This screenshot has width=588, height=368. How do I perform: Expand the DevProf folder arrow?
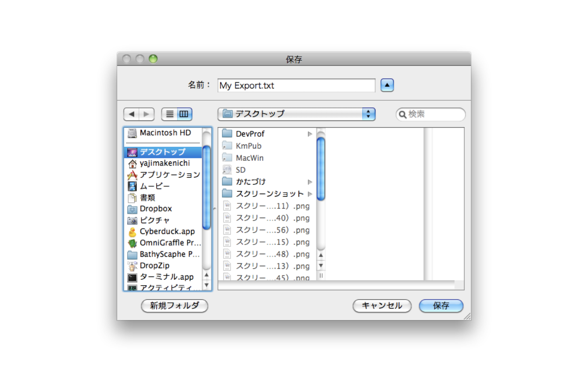coord(310,134)
